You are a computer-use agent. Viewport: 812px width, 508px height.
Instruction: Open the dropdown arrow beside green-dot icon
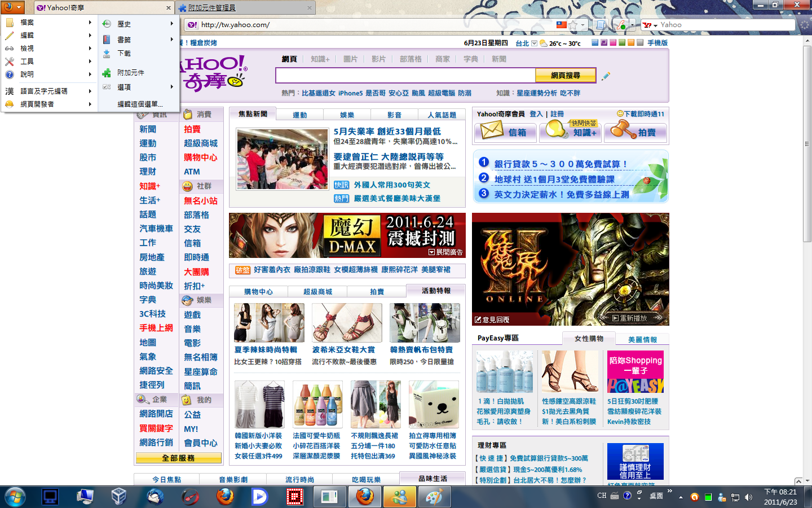click(x=632, y=25)
